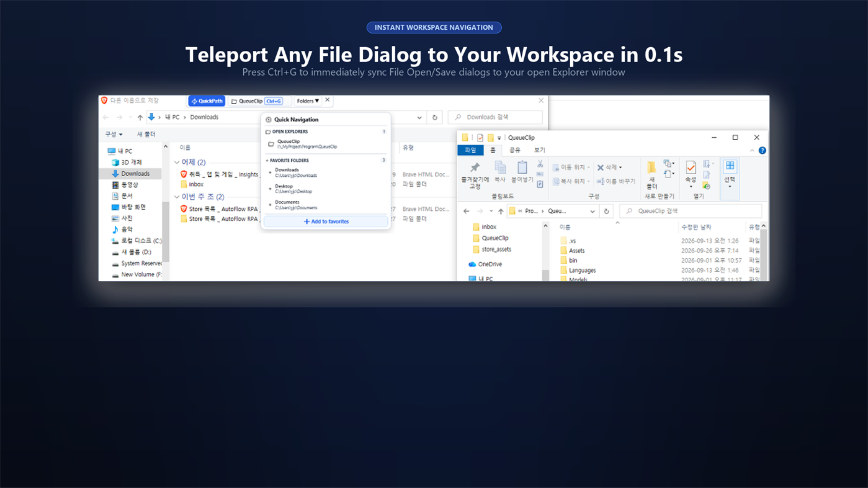Click Add to favorites
This screenshot has height=488, width=868.
point(326,221)
